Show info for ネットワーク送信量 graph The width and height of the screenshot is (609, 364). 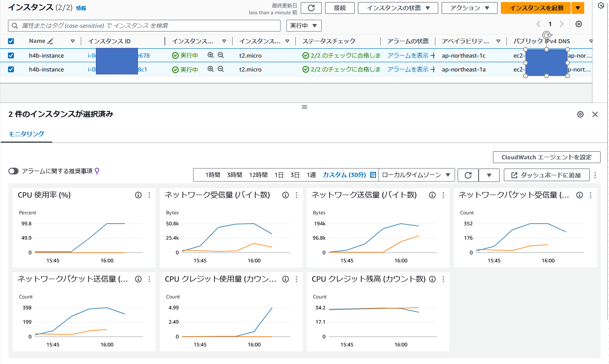point(432,195)
